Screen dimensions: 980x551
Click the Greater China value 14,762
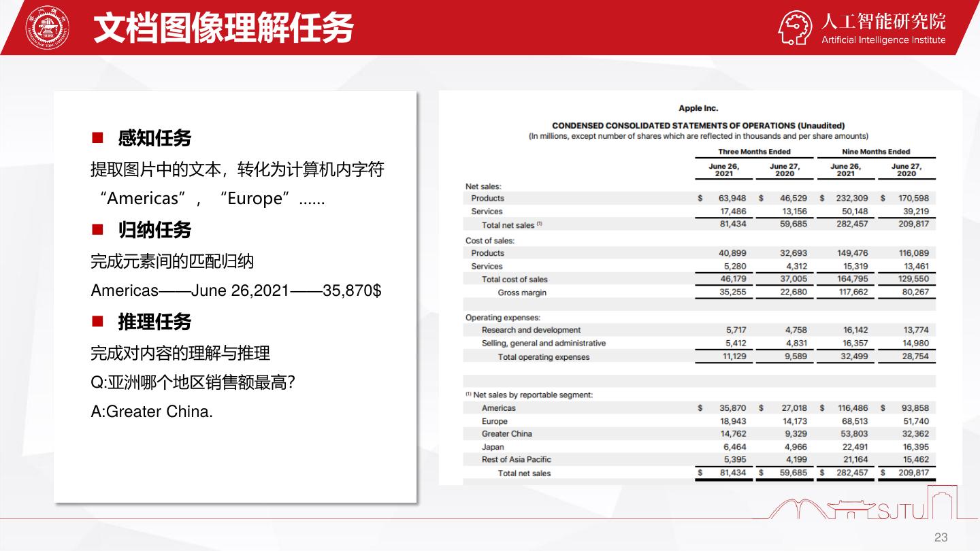coord(734,434)
